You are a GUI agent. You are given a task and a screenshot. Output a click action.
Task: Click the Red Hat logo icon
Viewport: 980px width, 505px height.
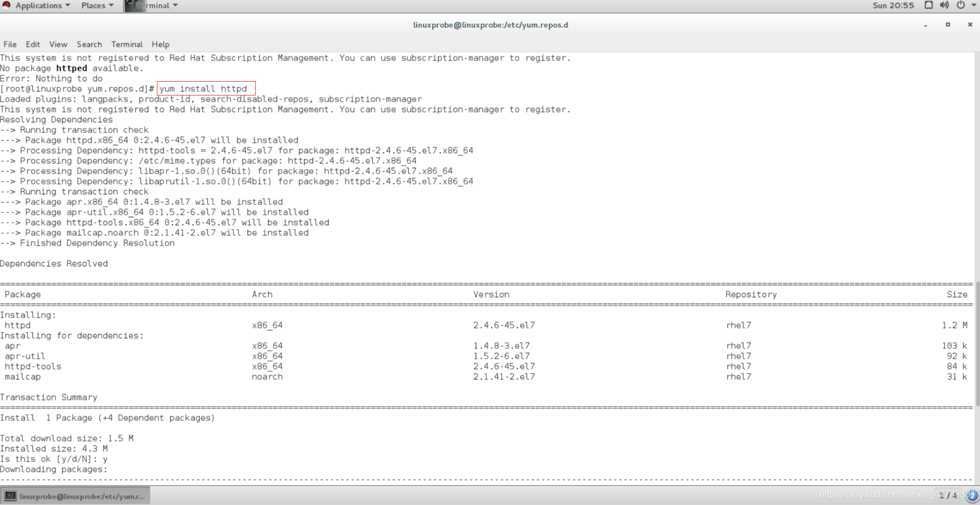(x=6, y=5)
